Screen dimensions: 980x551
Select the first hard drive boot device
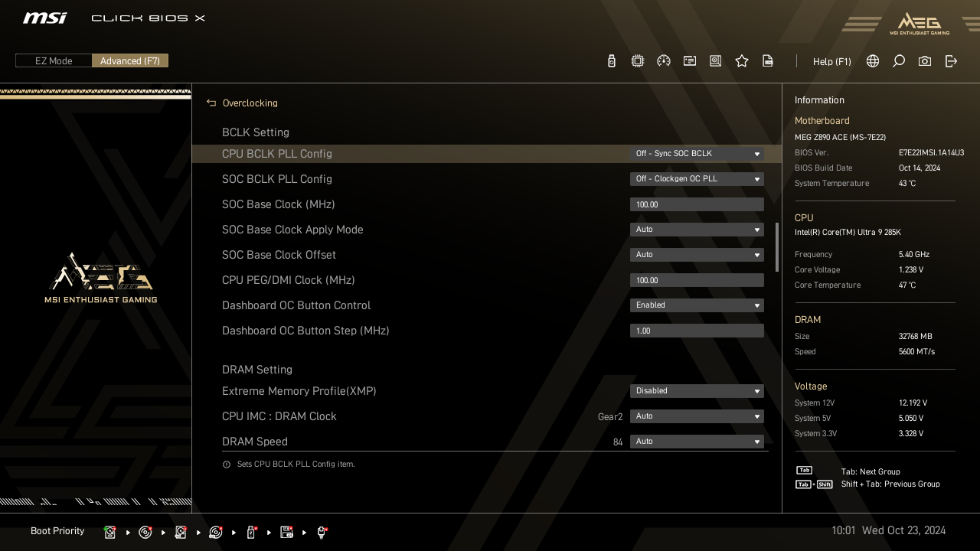(110, 532)
